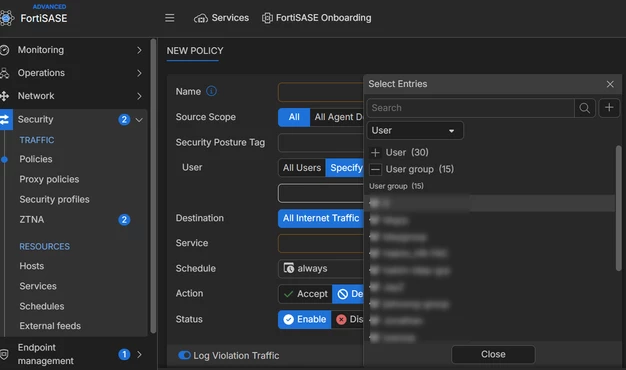Click the Monitoring gauge icon

click(x=4, y=50)
